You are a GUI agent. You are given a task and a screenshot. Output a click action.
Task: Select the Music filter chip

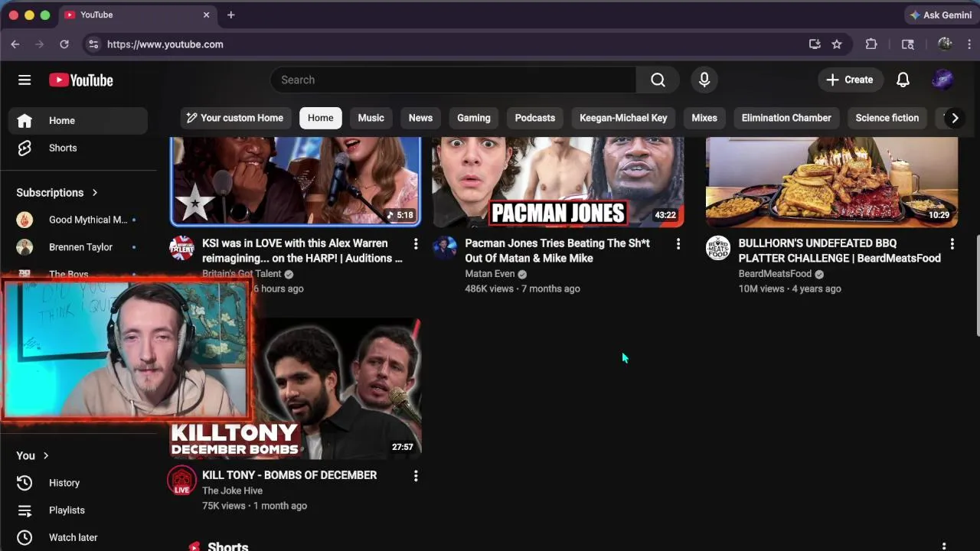371,118
